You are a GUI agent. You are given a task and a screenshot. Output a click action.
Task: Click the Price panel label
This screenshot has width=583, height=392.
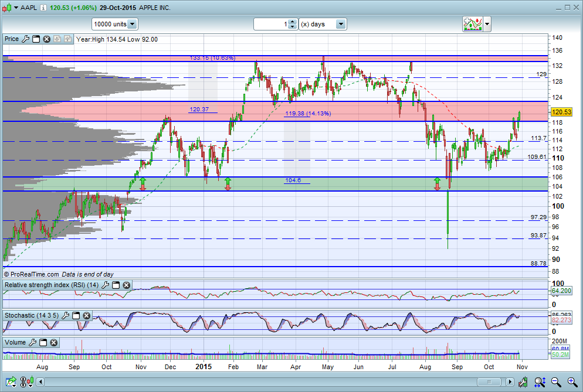[12, 39]
